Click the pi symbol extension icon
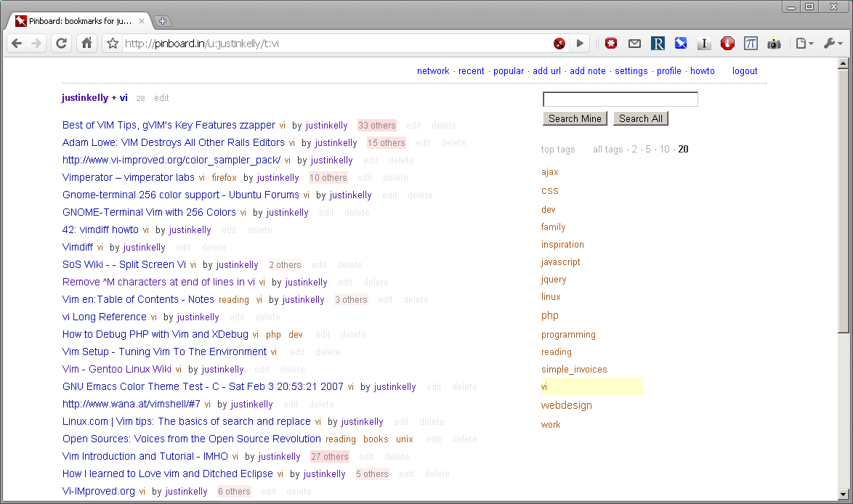This screenshot has width=853, height=504. (751, 44)
